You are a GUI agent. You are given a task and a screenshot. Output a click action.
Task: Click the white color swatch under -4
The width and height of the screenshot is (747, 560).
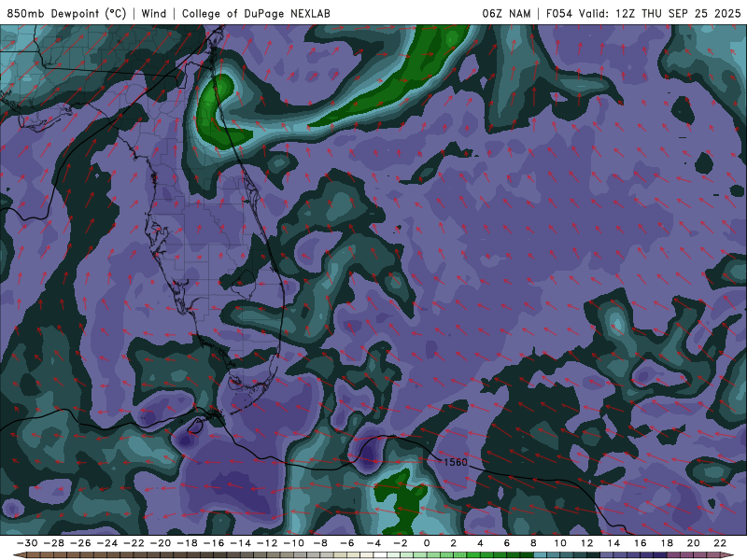pyautogui.click(x=381, y=555)
